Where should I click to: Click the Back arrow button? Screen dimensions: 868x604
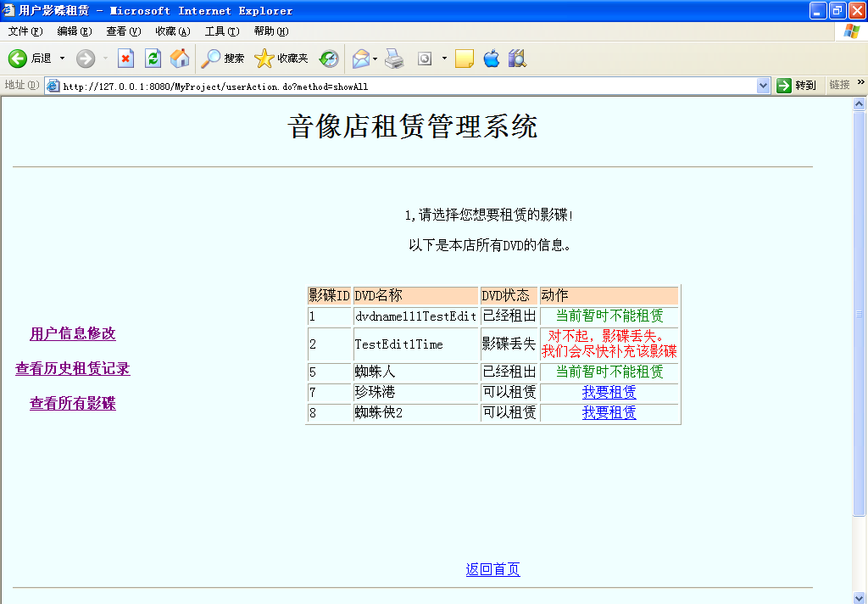click(x=18, y=59)
